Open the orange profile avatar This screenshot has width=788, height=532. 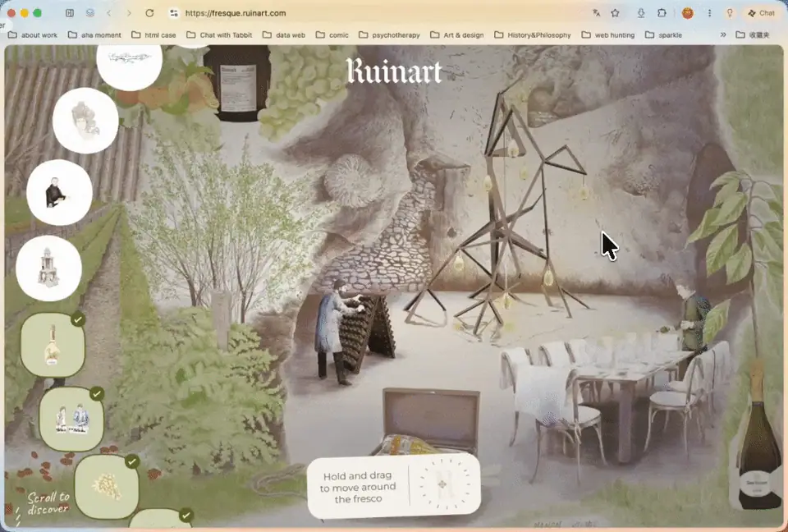click(x=688, y=13)
